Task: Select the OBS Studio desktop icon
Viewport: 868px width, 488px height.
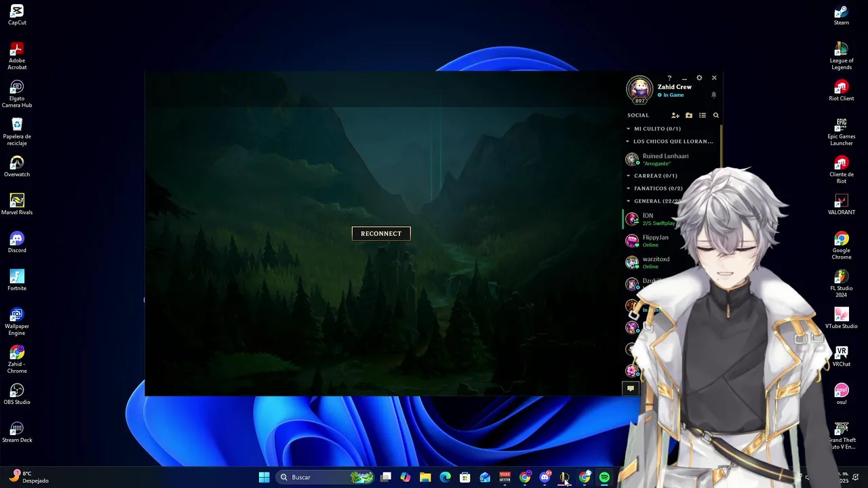Action: pyautogui.click(x=17, y=394)
